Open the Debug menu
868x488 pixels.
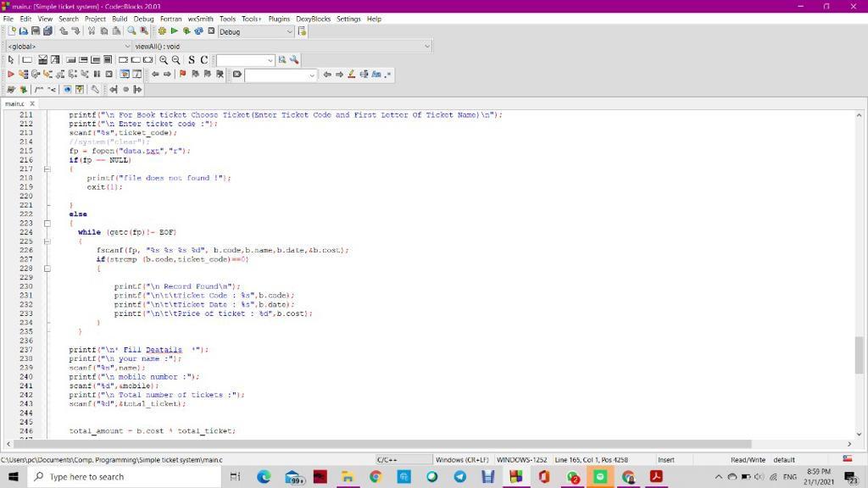pyautogui.click(x=143, y=18)
